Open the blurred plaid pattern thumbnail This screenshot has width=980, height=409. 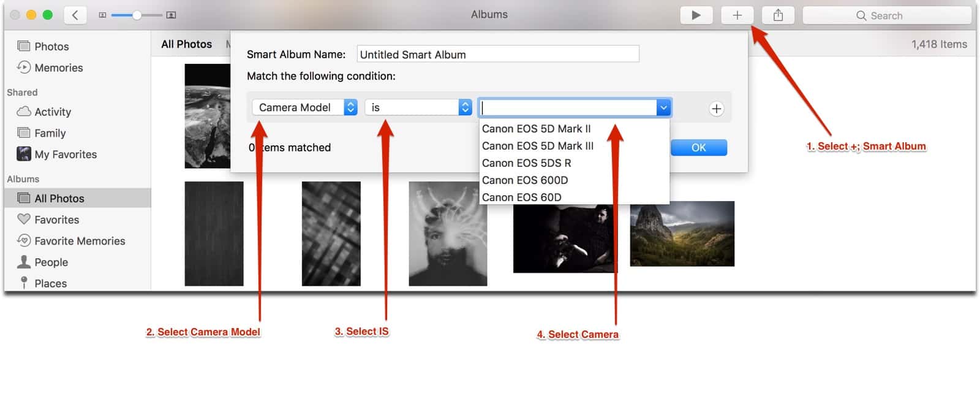331,234
